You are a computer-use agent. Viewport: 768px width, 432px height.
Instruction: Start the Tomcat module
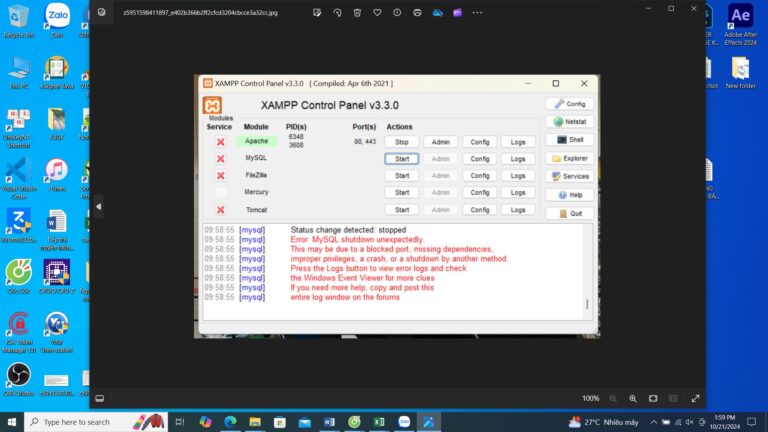click(402, 210)
